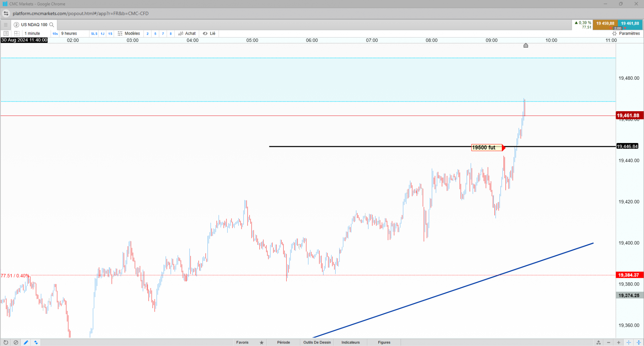Click the favorites star icon

coord(262,342)
